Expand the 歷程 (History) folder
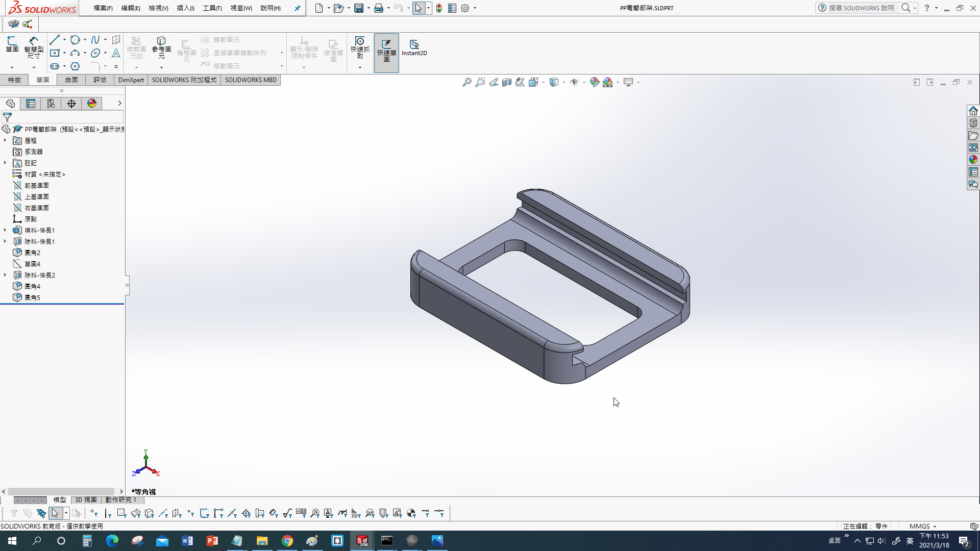Image resolution: width=980 pixels, height=551 pixels. [5, 140]
